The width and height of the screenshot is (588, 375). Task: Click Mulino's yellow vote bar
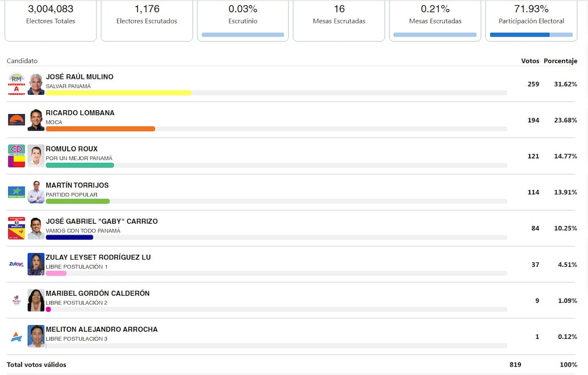[118, 93]
